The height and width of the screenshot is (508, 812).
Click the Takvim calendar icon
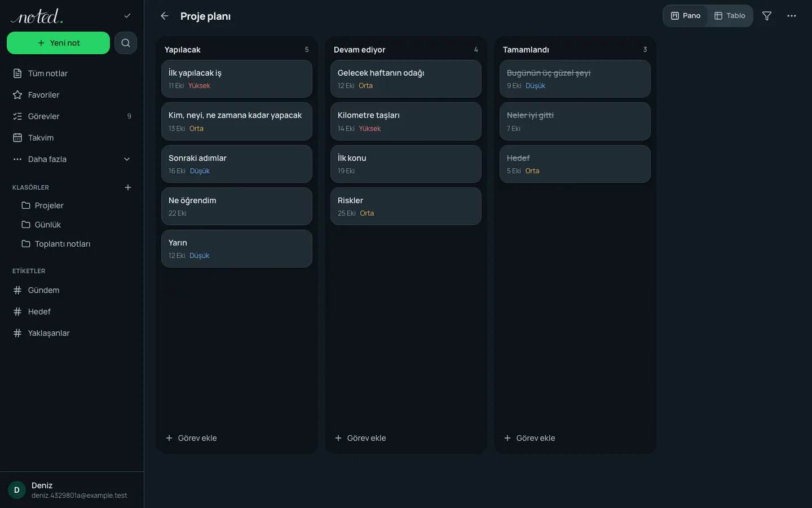17,138
